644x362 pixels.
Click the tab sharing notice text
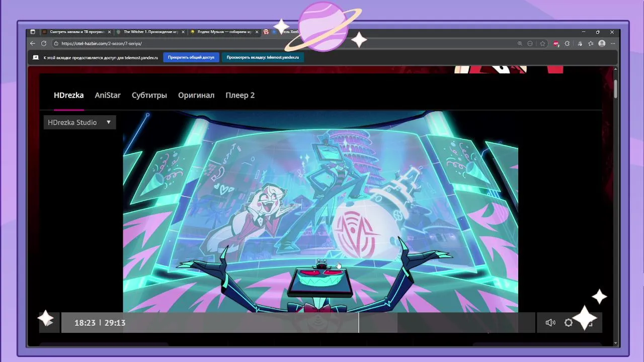tap(101, 57)
